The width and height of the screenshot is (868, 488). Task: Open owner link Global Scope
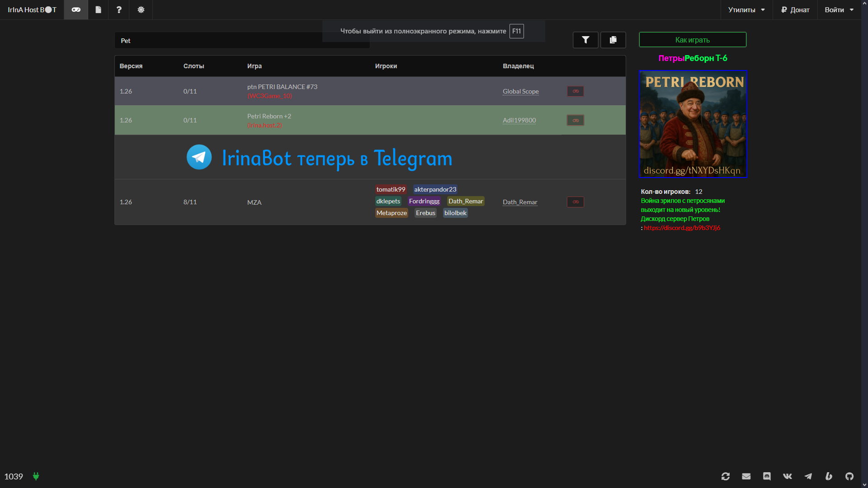(521, 91)
